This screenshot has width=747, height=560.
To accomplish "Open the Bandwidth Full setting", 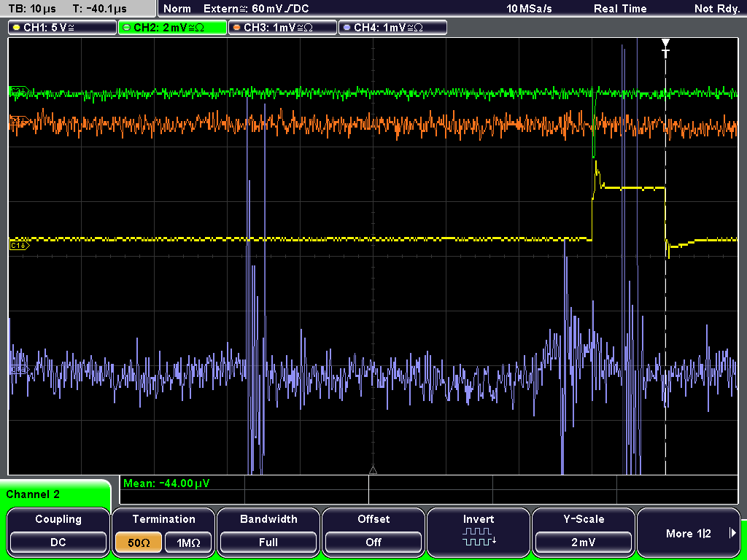I will [x=268, y=542].
